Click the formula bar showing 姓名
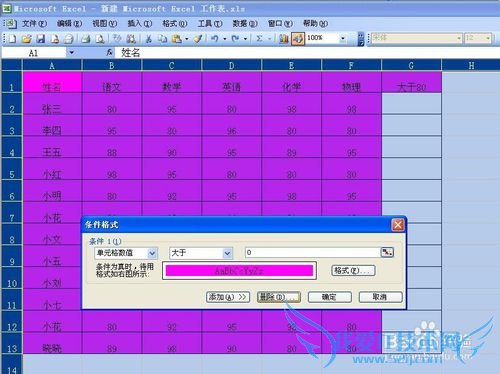Screen dimensions: 500x374 point(307,52)
